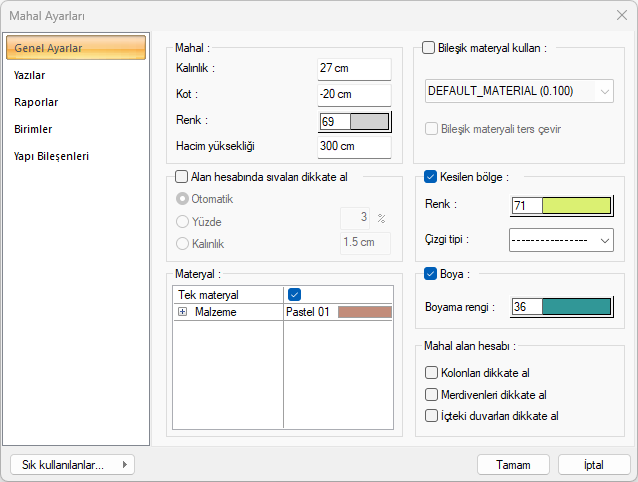Check İçteki duvarları dikkate al option

432,415
